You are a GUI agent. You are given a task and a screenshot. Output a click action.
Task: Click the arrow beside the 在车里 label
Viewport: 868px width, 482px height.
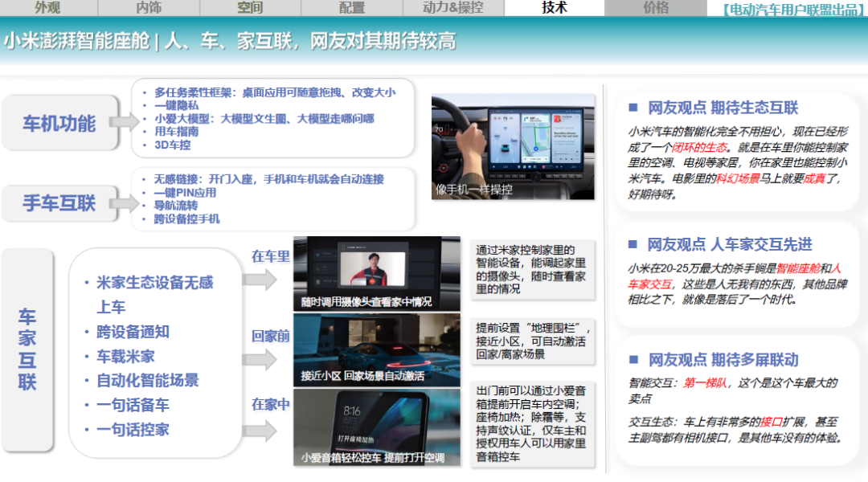click(x=260, y=280)
